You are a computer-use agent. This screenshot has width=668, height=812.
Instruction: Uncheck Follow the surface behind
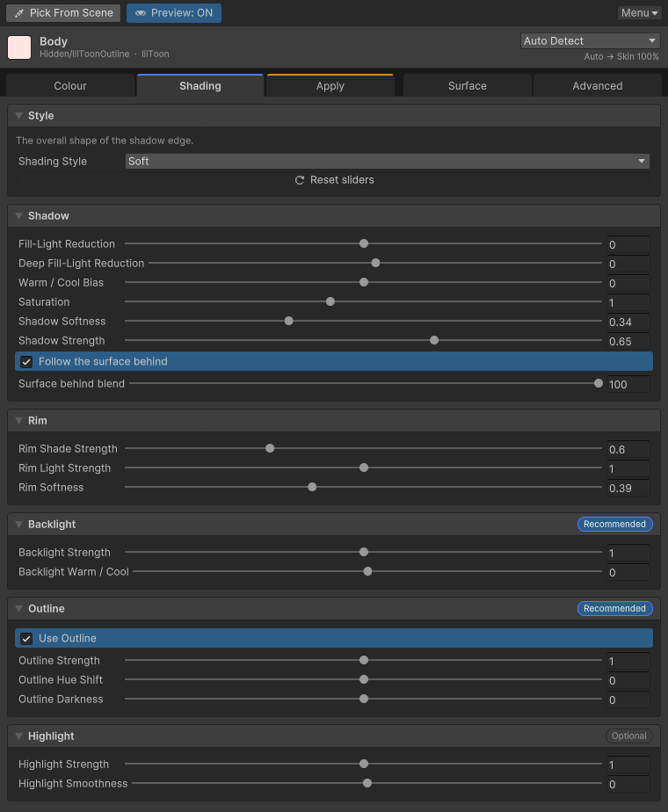tap(26, 362)
